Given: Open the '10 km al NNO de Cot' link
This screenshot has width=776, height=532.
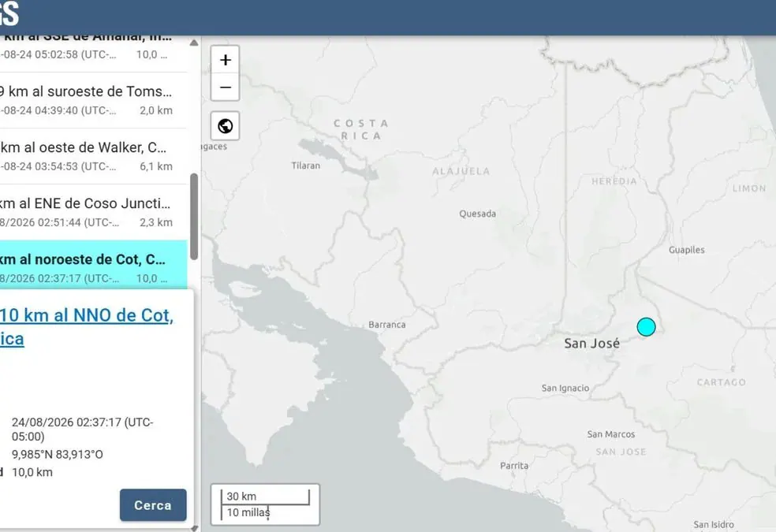Looking at the screenshot, I should (x=87, y=327).
